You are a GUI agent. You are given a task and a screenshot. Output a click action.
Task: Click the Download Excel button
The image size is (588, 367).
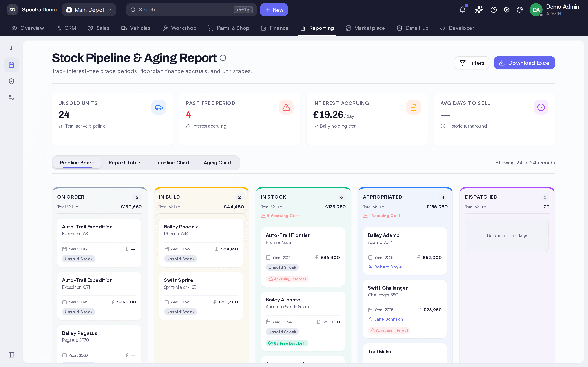tap(524, 63)
